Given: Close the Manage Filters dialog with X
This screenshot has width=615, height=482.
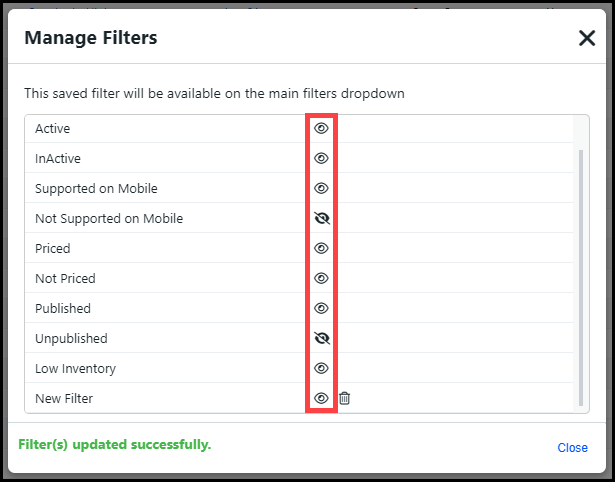Looking at the screenshot, I should (x=587, y=39).
